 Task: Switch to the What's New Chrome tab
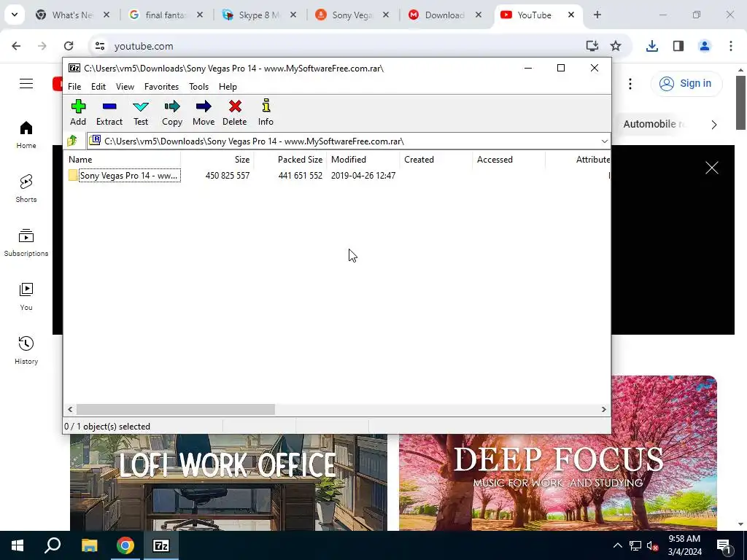[x=72, y=15]
